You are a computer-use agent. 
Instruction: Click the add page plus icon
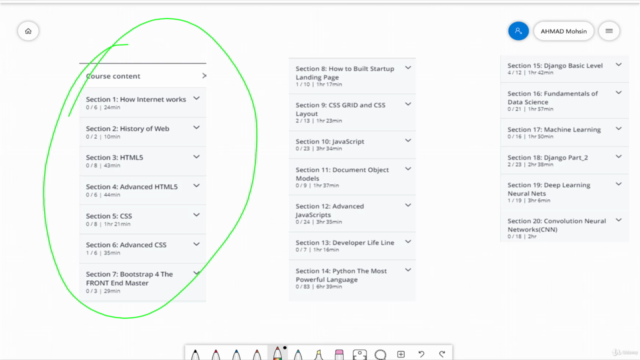(401, 354)
